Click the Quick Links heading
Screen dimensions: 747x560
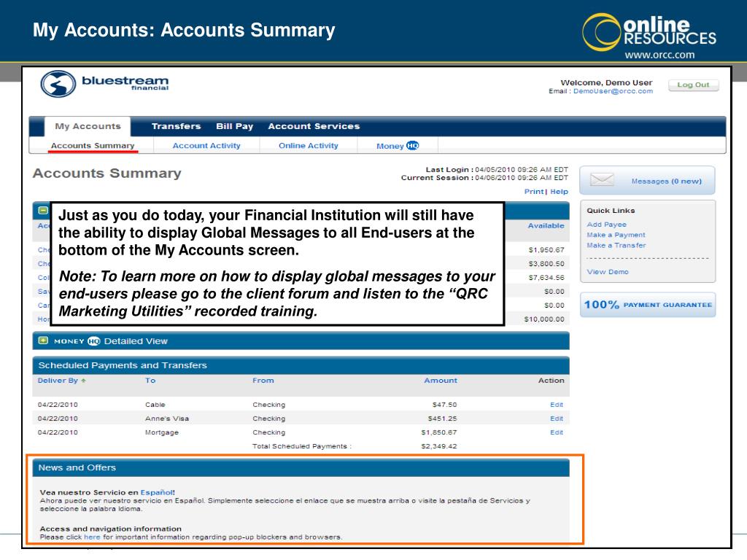[x=611, y=211]
